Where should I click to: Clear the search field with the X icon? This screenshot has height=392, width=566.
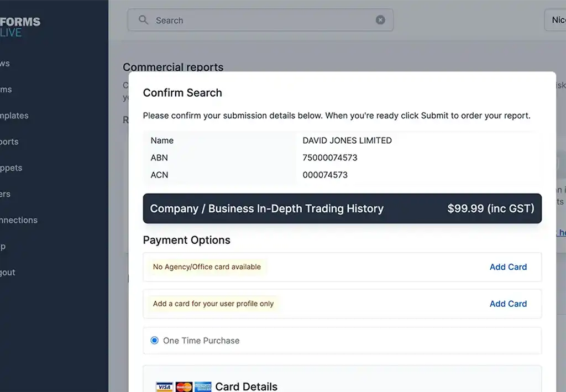pyautogui.click(x=380, y=20)
